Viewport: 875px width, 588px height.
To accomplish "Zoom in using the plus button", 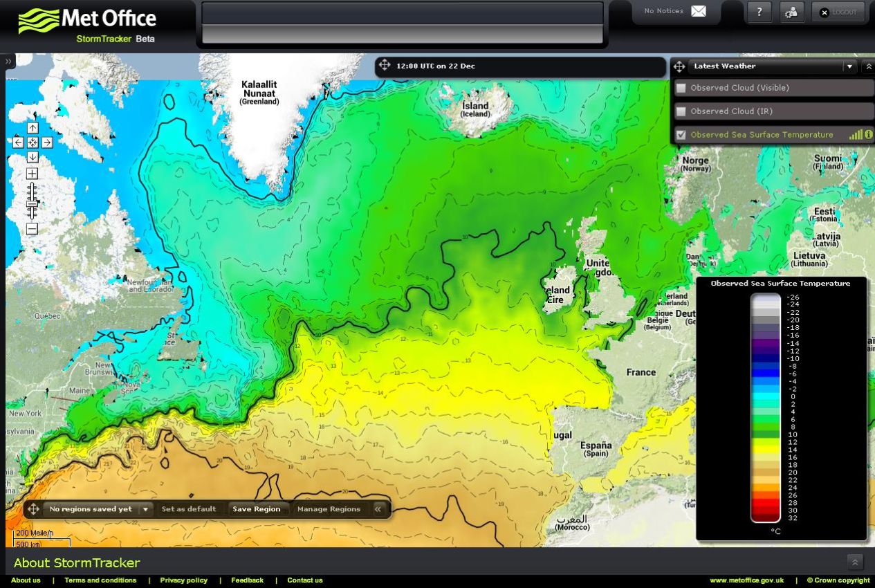I will pos(33,174).
